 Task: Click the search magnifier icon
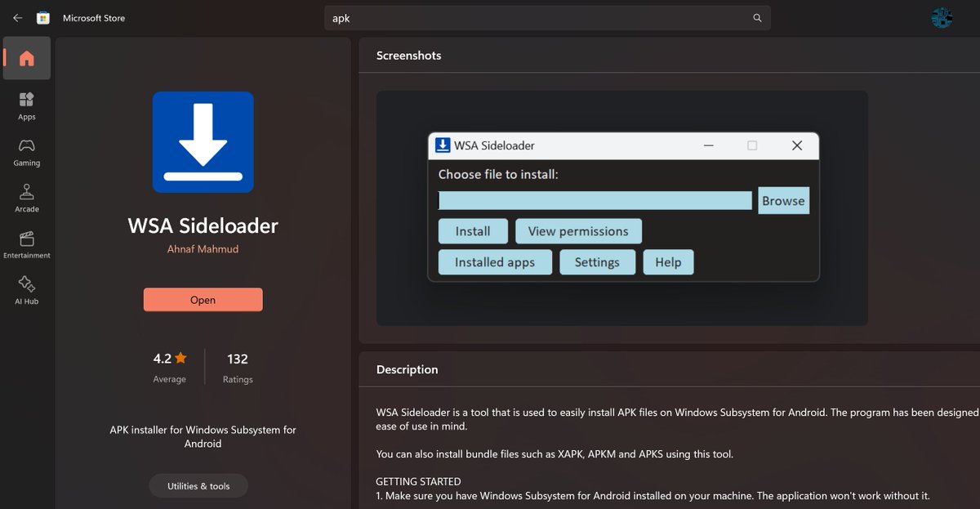click(x=757, y=18)
